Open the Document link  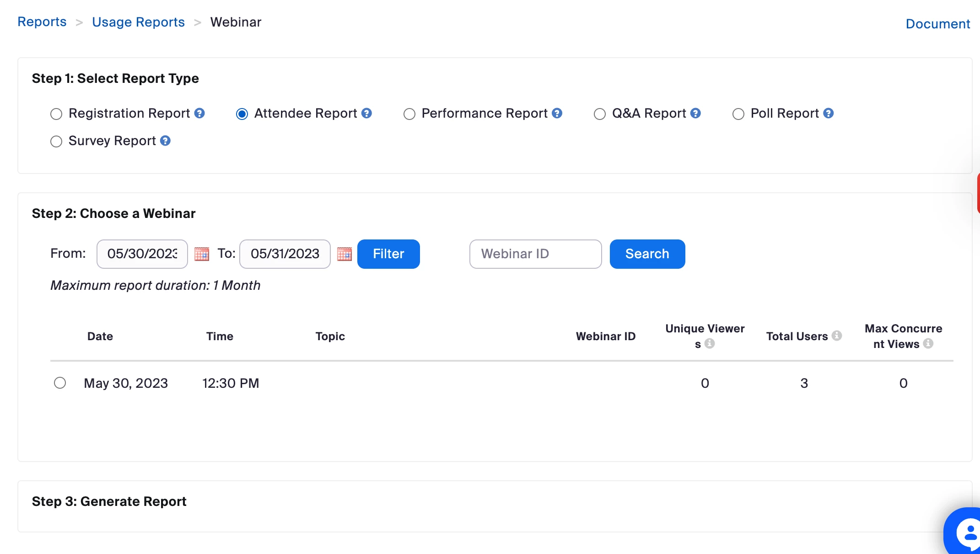[937, 24]
